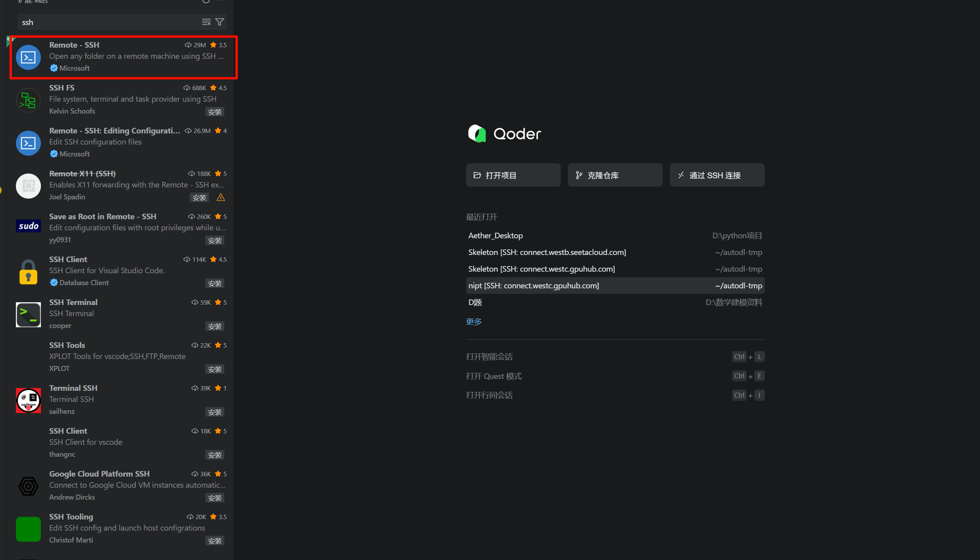The image size is (980, 560).
Task: Open the extensions filter funnel icon
Action: [220, 22]
